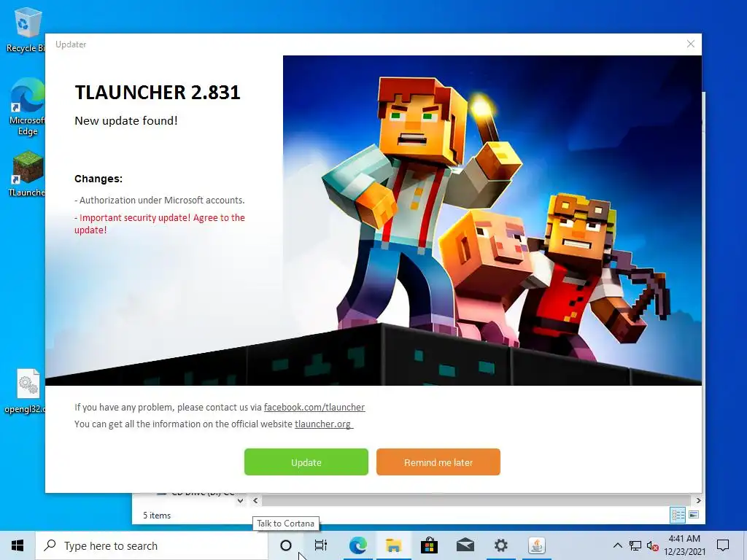Open Task View from the taskbar
This screenshot has width=747, height=560.
point(321,545)
